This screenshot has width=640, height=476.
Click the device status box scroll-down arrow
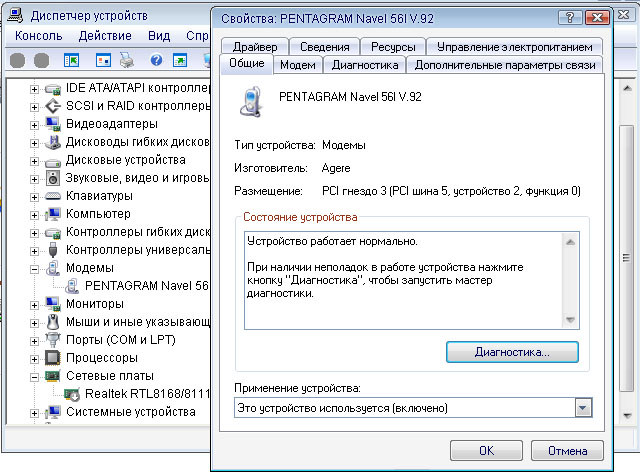pyautogui.click(x=571, y=320)
